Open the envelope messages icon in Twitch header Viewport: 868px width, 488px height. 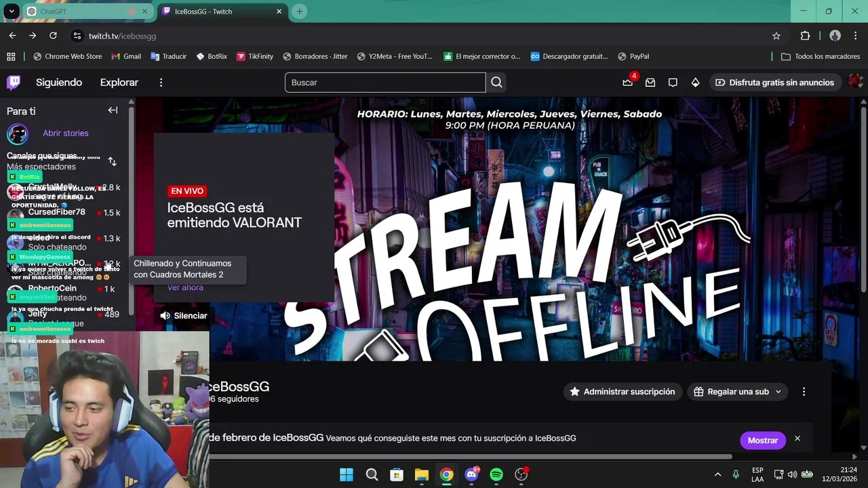pyautogui.click(x=650, y=83)
